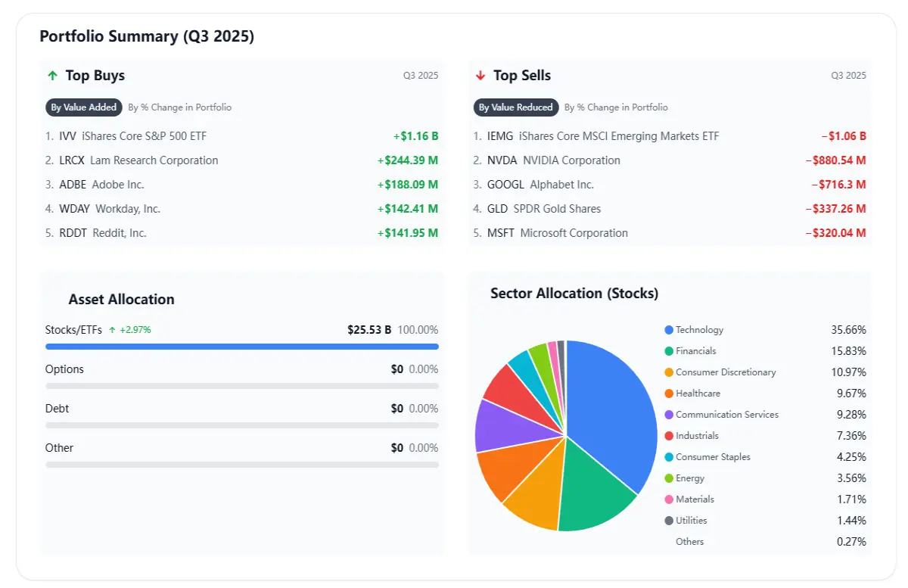Select By Value Added tab in Top Buys
Image resolution: width=908 pixels, height=588 pixels.
point(84,107)
